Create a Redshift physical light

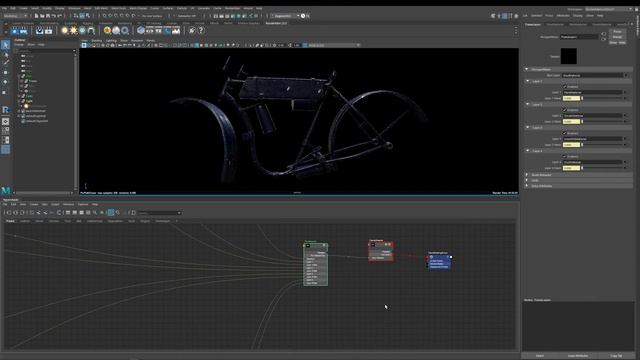click(x=64, y=31)
